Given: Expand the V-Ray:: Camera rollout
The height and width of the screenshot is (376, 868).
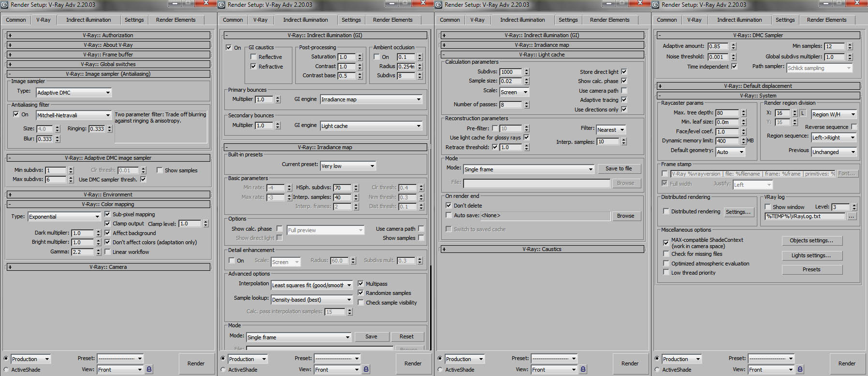Looking at the screenshot, I should (x=108, y=267).
